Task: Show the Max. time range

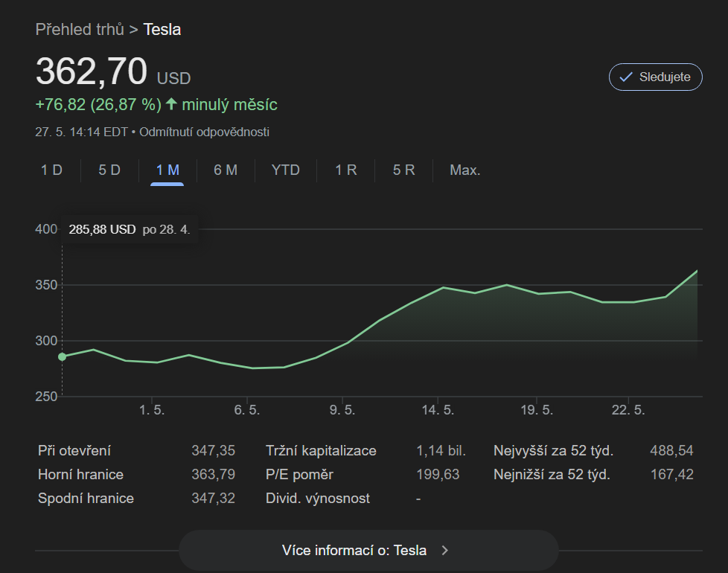Action: point(464,170)
